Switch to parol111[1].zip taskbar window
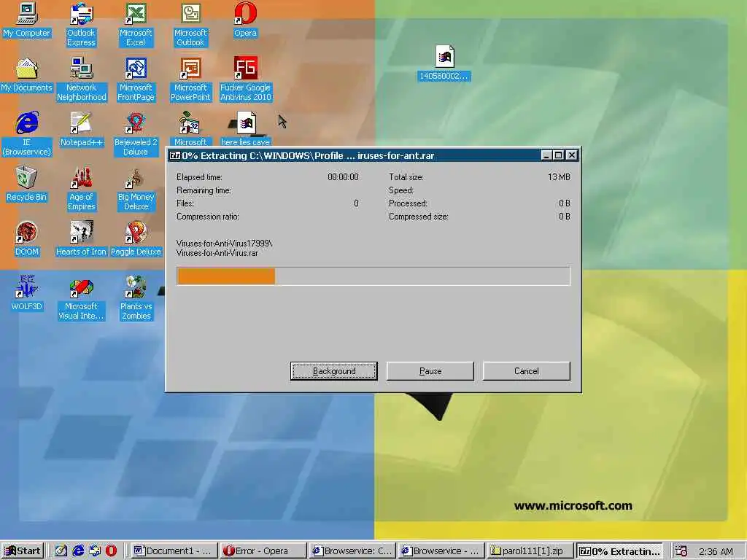This screenshot has height=560, width=747. [x=530, y=551]
